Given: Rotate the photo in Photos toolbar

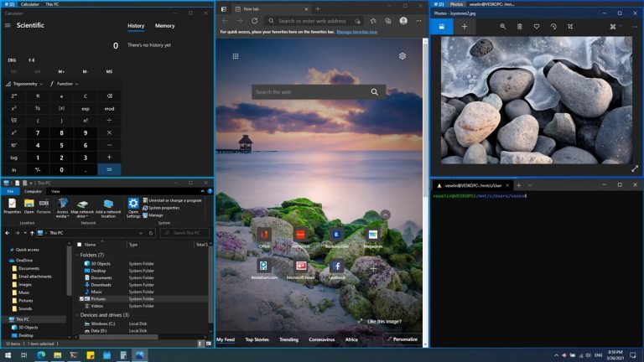Looking at the screenshot, I should pos(553,26).
